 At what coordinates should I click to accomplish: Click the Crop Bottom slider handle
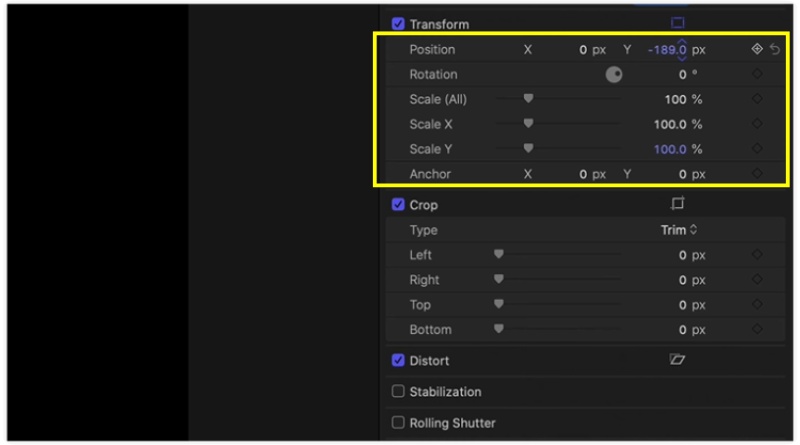click(498, 329)
